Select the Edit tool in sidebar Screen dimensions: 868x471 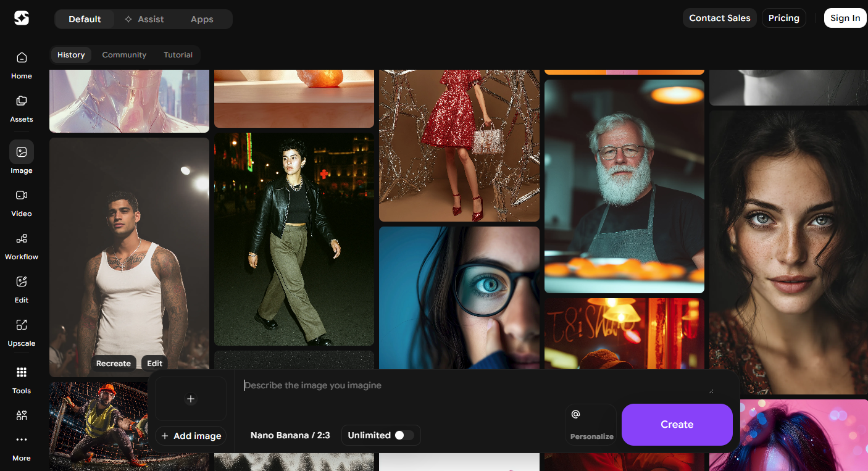[22, 282]
